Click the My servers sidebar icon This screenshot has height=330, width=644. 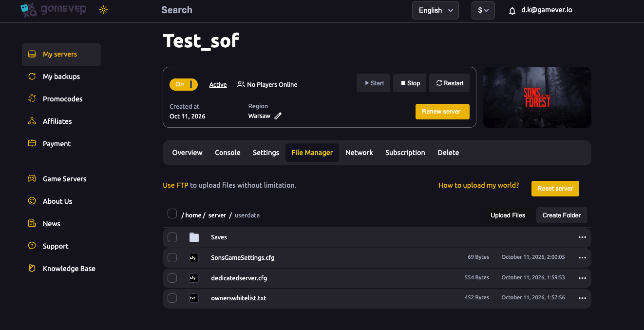coord(32,54)
